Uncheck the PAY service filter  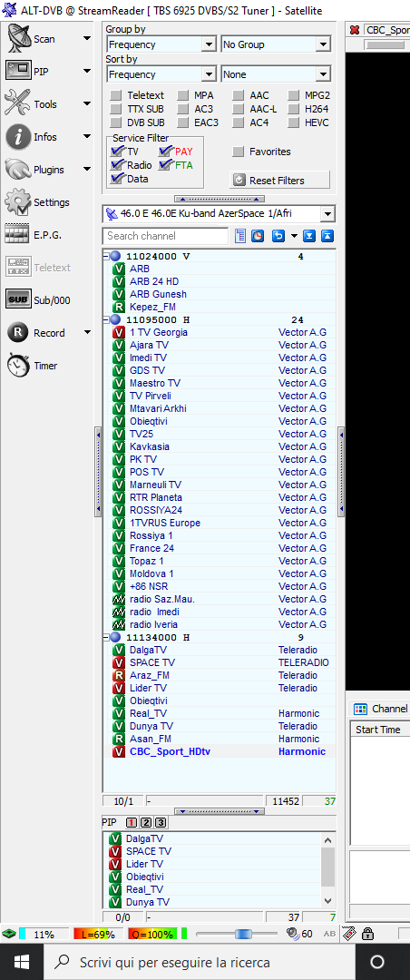tap(166, 152)
